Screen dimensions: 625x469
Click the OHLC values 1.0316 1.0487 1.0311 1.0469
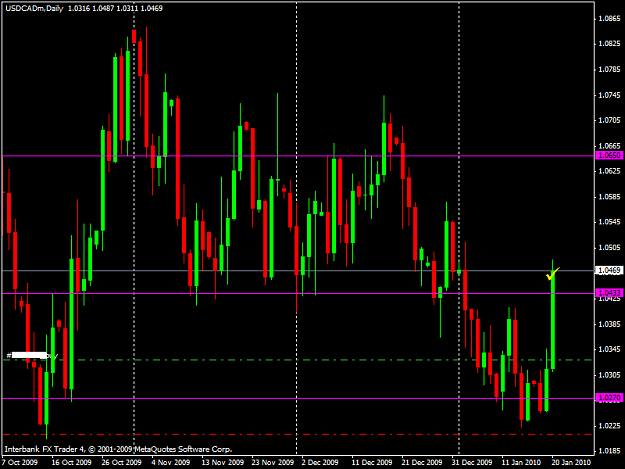coord(115,8)
